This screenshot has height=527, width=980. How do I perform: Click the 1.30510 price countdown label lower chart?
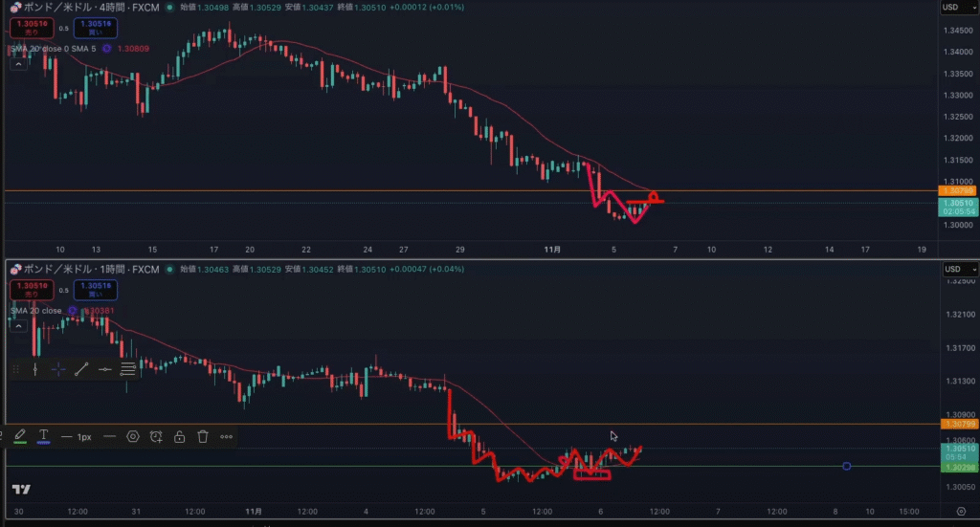959,452
